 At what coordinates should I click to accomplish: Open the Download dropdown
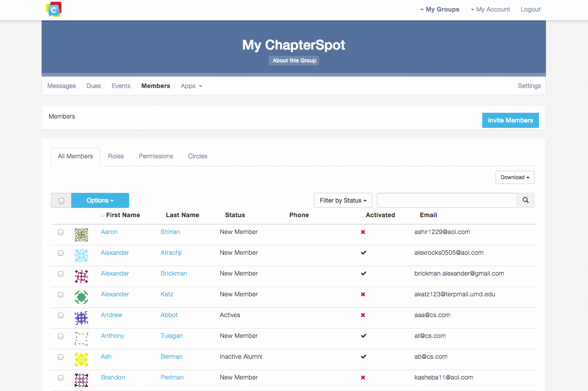515,177
